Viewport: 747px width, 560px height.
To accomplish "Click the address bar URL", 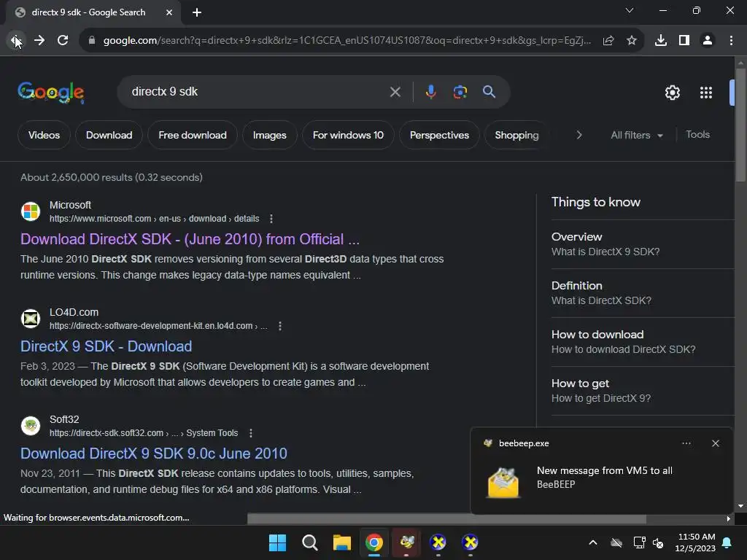I will (x=347, y=41).
